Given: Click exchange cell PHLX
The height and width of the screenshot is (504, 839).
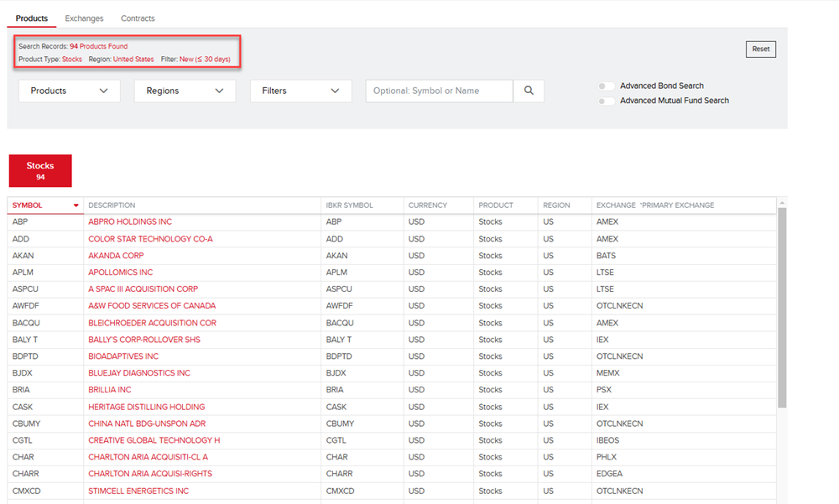Looking at the screenshot, I should (607, 457).
